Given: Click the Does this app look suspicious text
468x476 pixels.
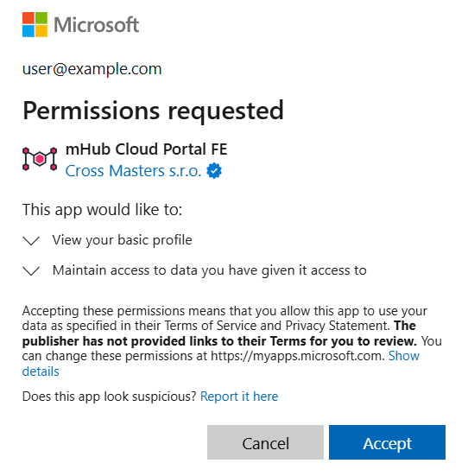Looking at the screenshot, I should click(x=110, y=397).
